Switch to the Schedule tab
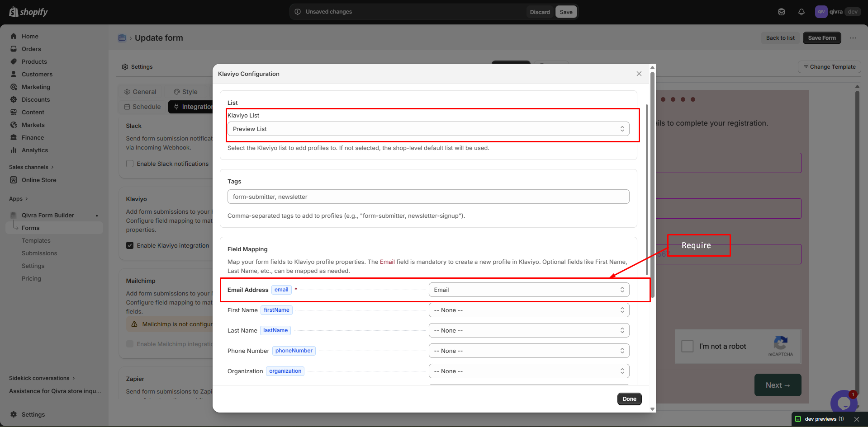 [142, 107]
